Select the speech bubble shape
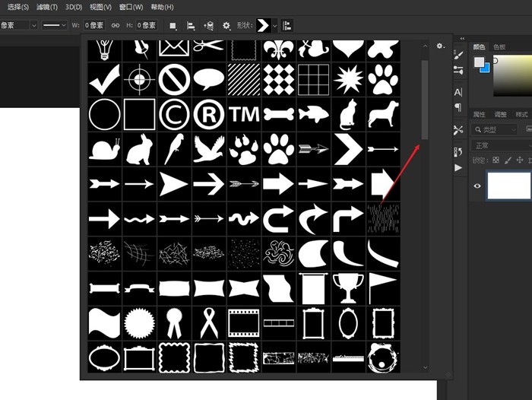 (x=209, y=78)
